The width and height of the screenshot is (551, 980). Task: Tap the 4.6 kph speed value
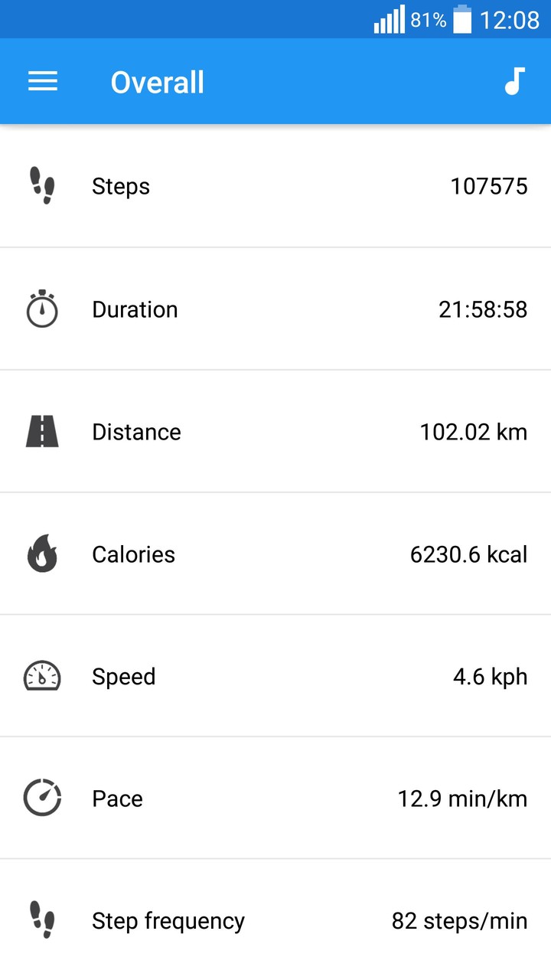click(x=490, y=677)
